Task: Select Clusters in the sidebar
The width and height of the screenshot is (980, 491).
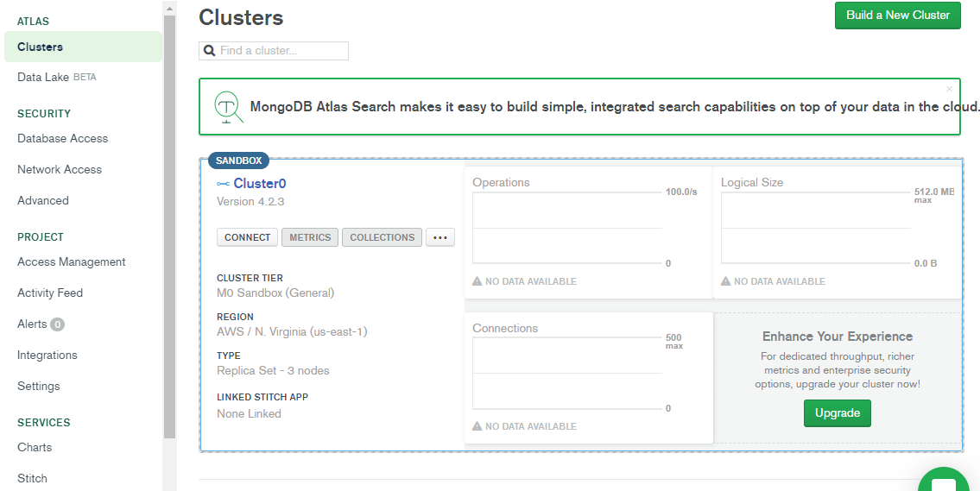Action: [x=83, y=47]
